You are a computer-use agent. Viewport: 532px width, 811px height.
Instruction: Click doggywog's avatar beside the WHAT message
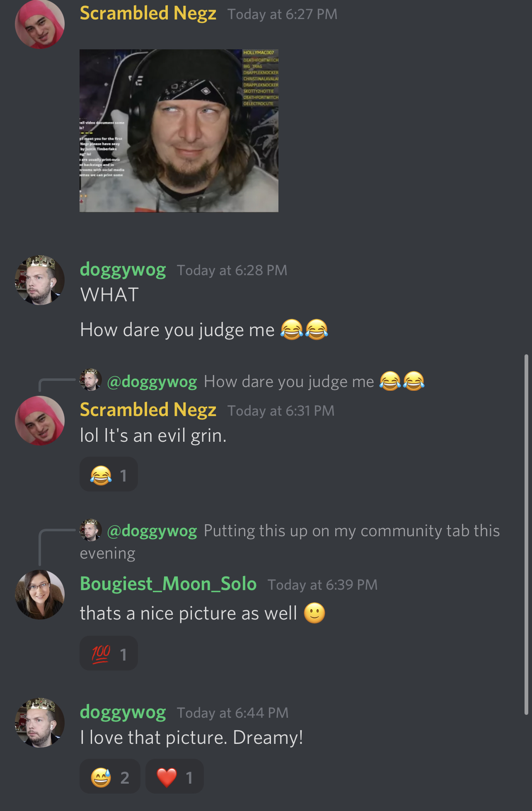(x=40, y=280)
